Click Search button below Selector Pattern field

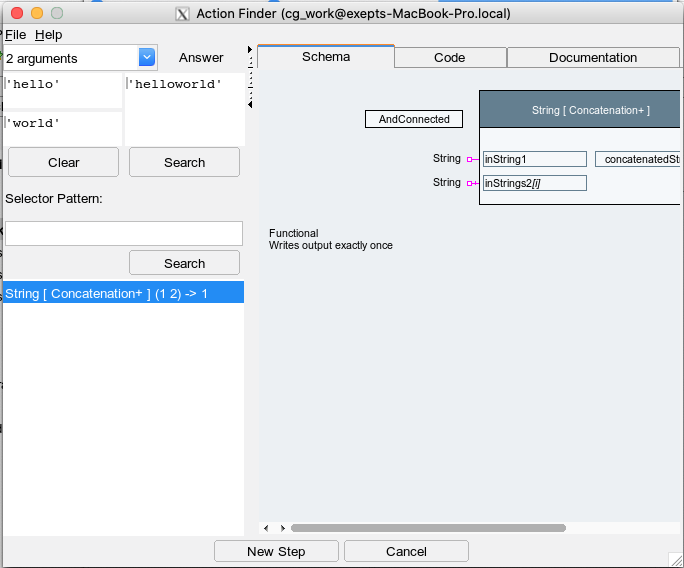tap(184, 263)
